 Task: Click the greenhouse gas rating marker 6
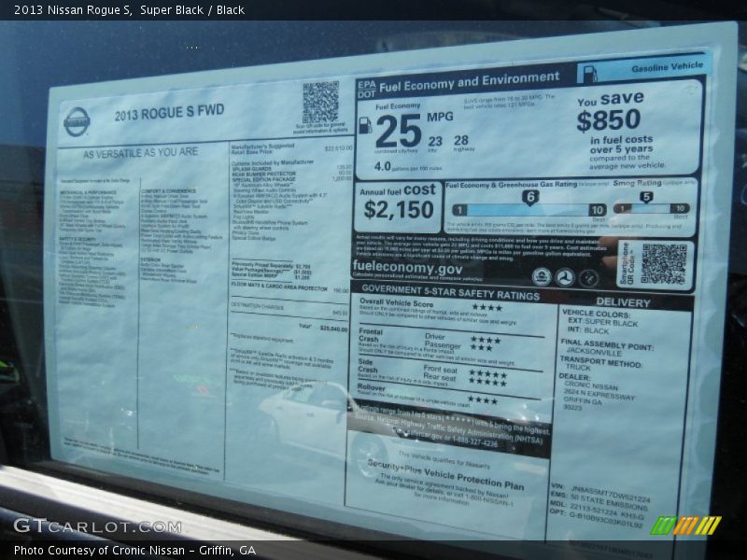tap(530, 197)
